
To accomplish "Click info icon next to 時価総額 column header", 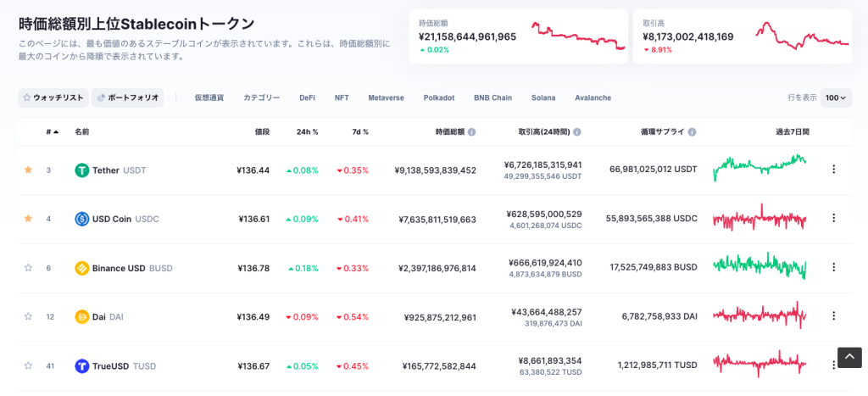I will (472, 132).
